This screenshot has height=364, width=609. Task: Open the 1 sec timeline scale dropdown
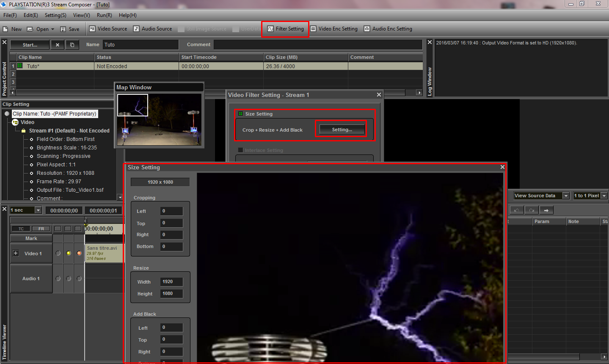26,210
